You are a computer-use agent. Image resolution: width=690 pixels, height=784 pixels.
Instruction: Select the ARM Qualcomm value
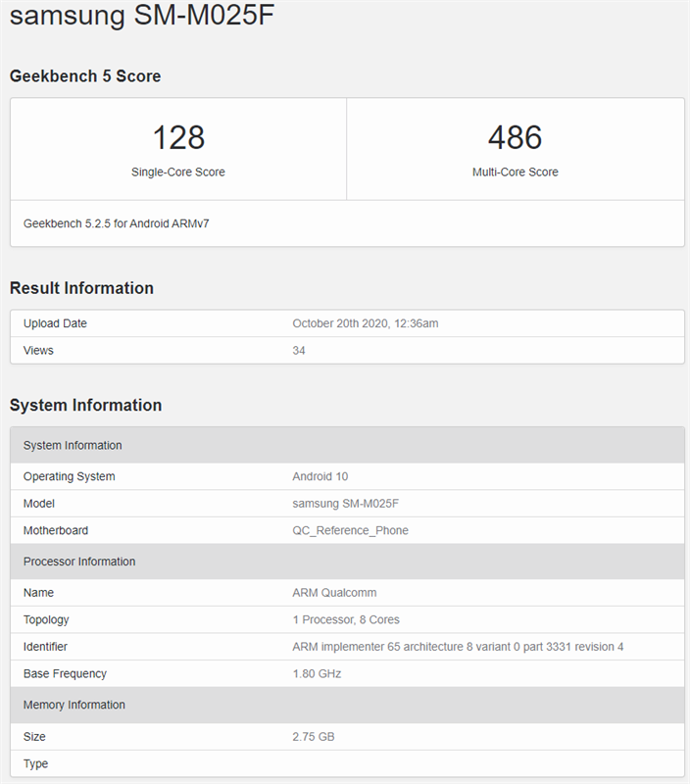[x=334, y=593]
